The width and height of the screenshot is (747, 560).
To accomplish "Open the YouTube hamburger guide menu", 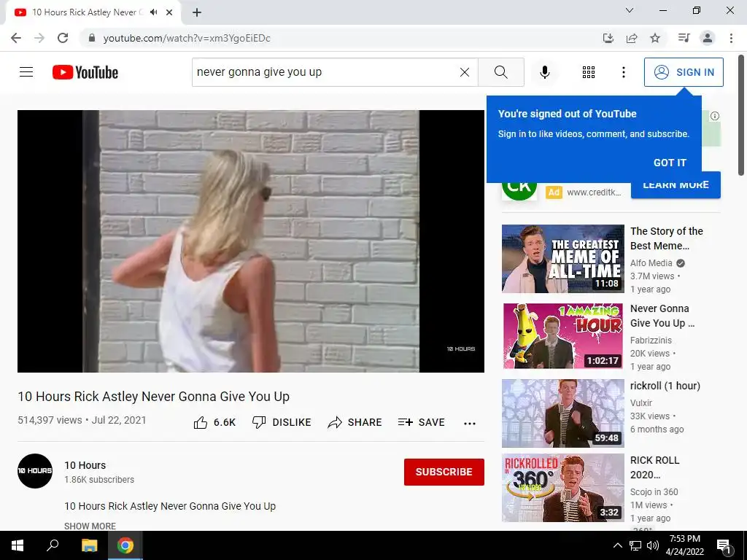I will coord(26,72).
